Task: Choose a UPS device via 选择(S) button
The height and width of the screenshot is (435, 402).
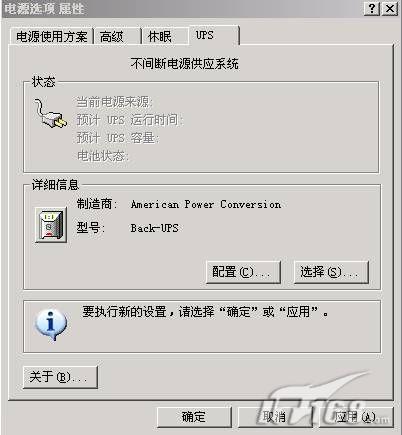Action: tap(331, 272)
